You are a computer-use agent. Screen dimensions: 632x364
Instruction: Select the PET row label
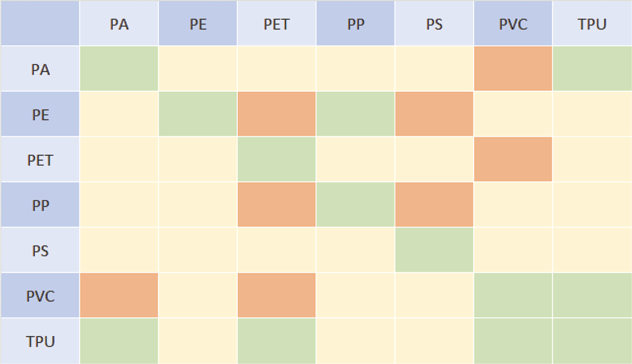coord(40,160)
